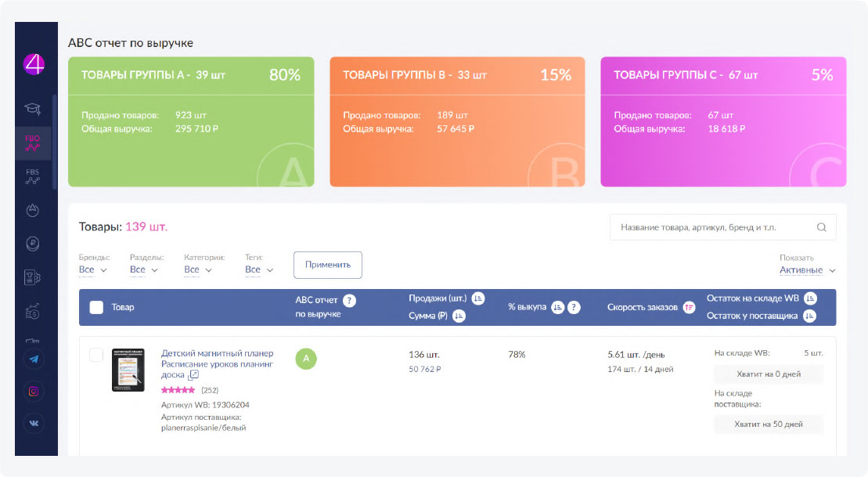Sort by Остаток на складе WB

pos(810,298)
